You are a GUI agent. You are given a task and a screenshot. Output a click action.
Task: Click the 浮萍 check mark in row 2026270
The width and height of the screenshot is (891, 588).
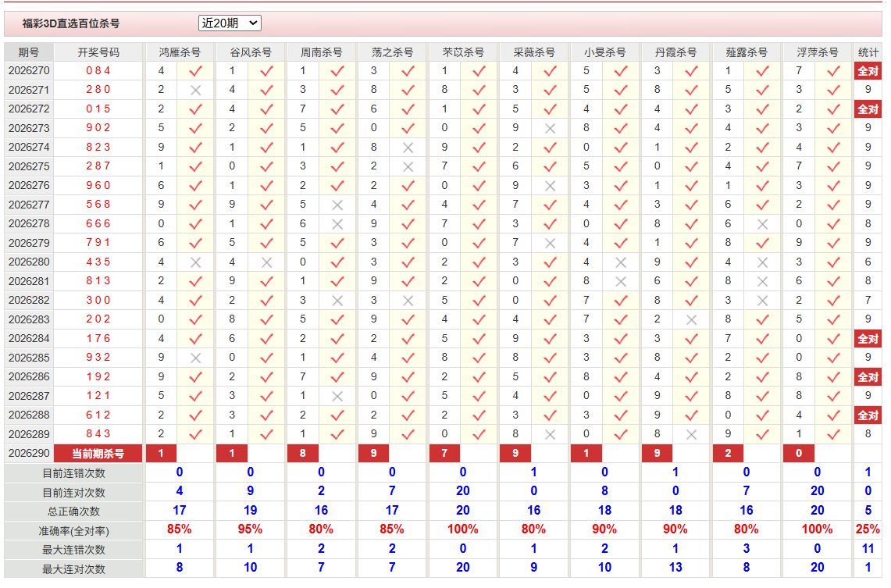pos(834,71)
